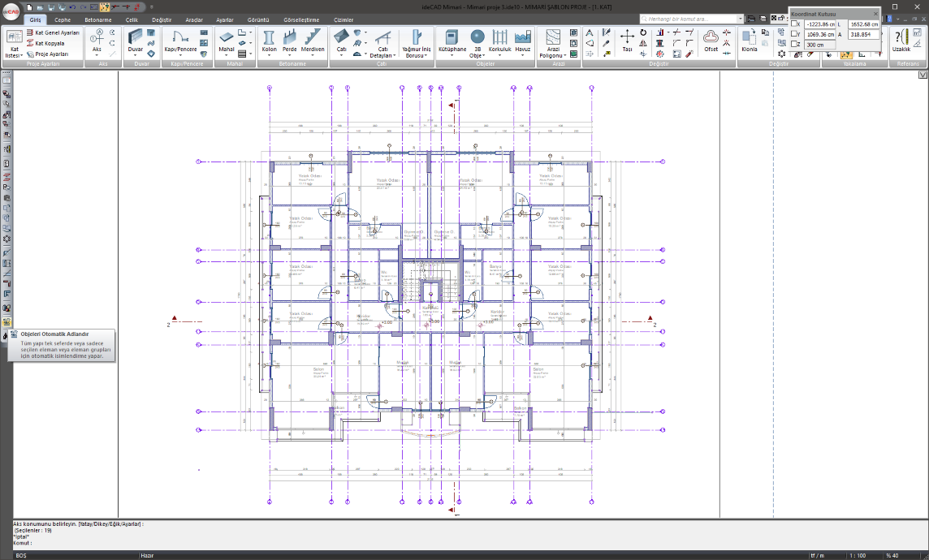Click Kat Genel Ayarları button
This screenshot has height=560, width=929.
[x=53, y=32]
